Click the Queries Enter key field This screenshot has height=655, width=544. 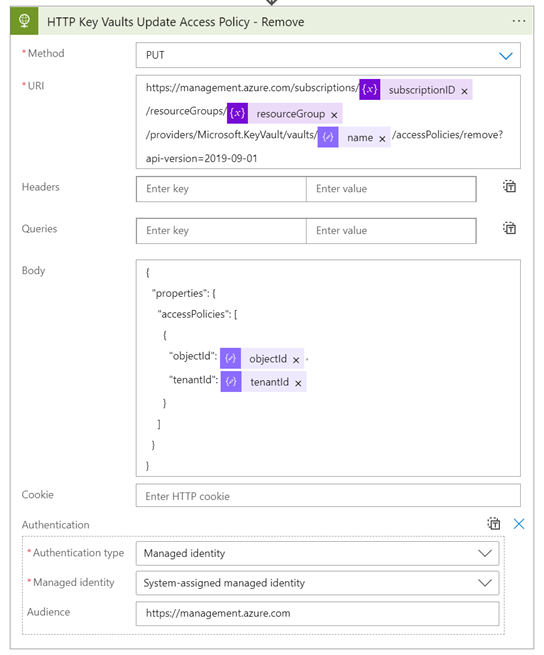(221, 231)
